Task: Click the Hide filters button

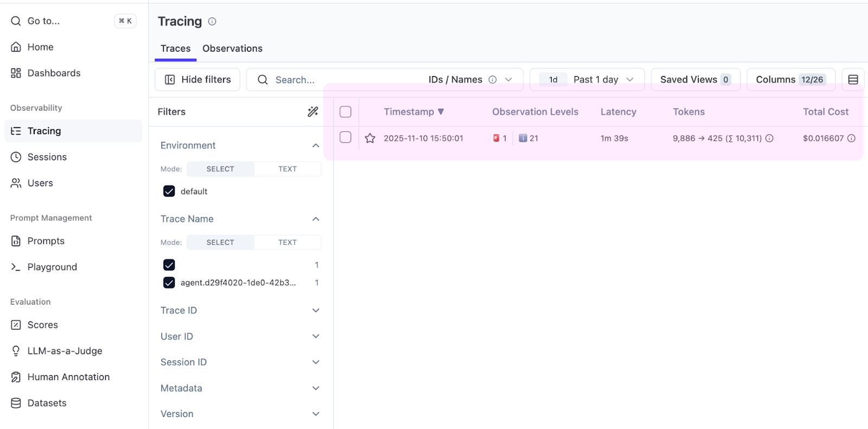Action: point(197,80)
